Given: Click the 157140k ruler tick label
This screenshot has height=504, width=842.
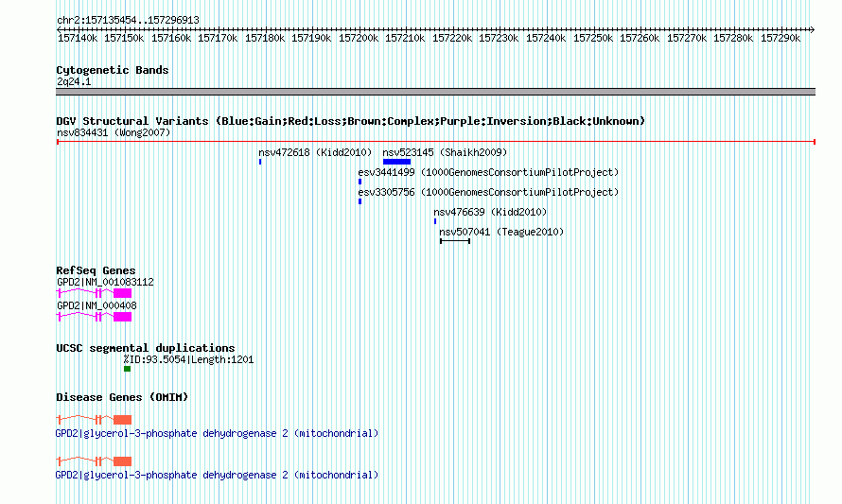Looking at the screenshot, I should (x=78, y=38).
